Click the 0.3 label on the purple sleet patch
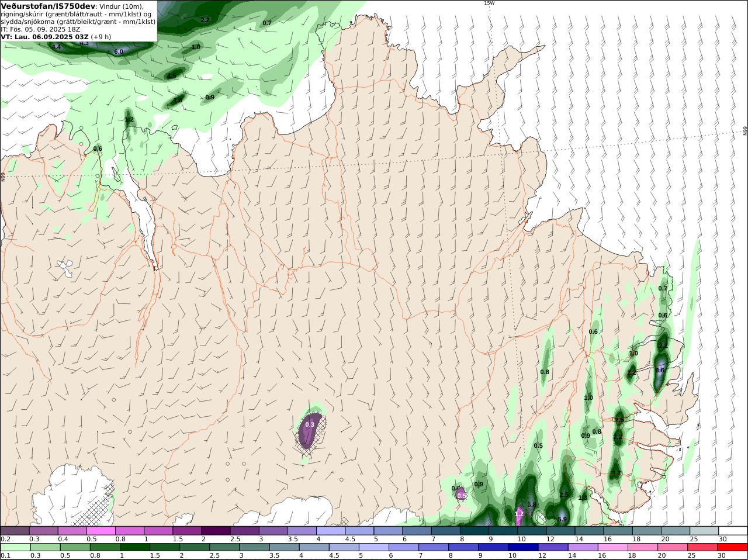Image resolution: width=748 pixels, height=560 pixels. coord(310,424)
